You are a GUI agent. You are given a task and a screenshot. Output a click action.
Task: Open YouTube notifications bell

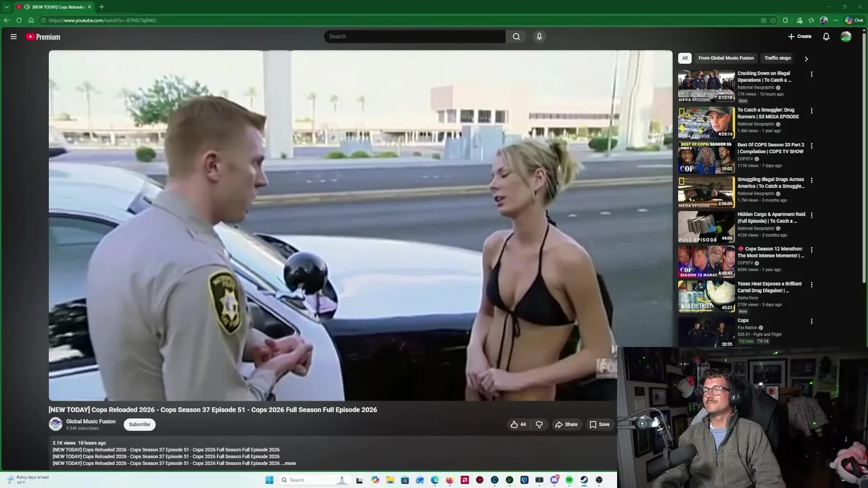826,37
